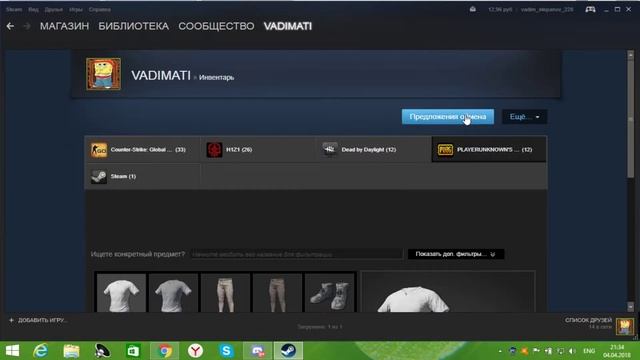Expand the Ещё... dropdown

524,117
